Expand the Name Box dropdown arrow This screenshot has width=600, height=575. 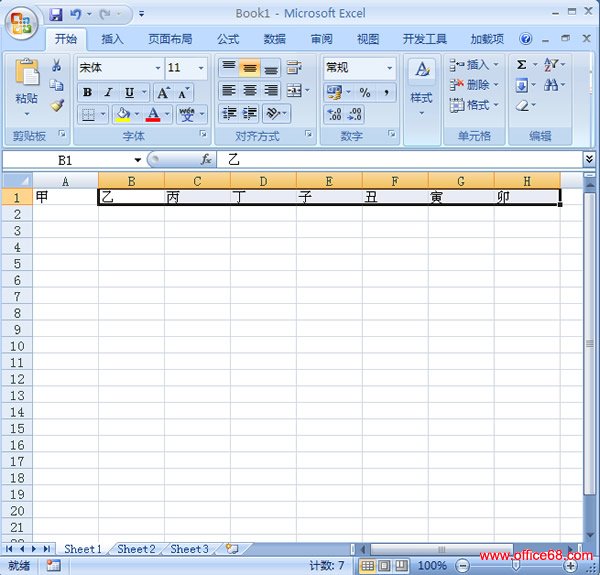137,160
